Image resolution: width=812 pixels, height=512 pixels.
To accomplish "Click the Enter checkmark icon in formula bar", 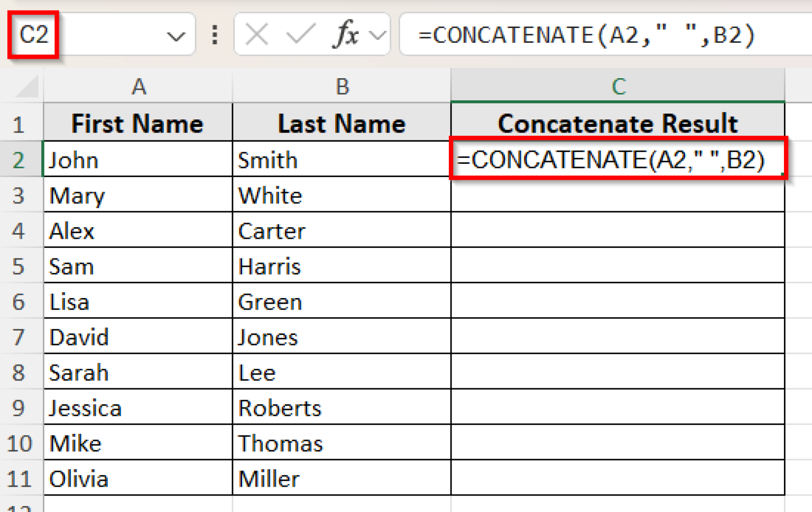I will tap(299, 34).
